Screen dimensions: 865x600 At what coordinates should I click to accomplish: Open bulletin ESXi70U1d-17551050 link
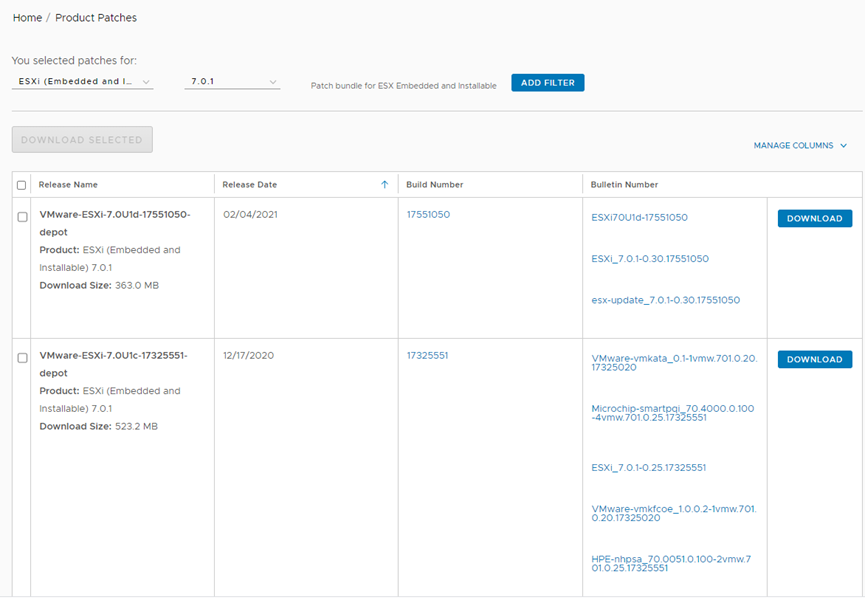coord(639,217)
